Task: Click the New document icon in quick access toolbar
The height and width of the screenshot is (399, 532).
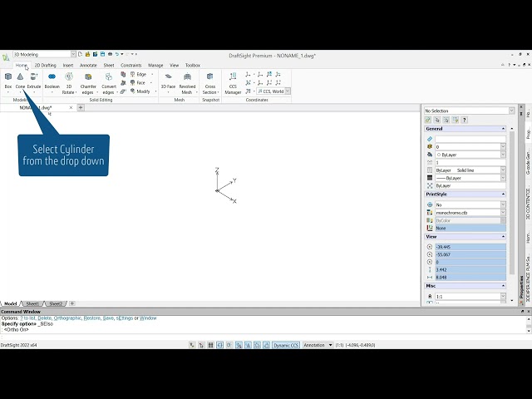Action: click(x=81, y=54)
